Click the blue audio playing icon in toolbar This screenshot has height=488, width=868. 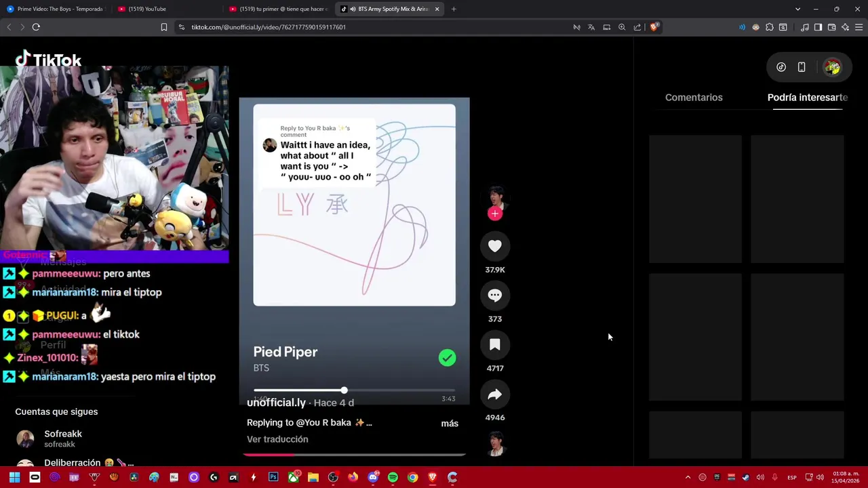point(742,27)
